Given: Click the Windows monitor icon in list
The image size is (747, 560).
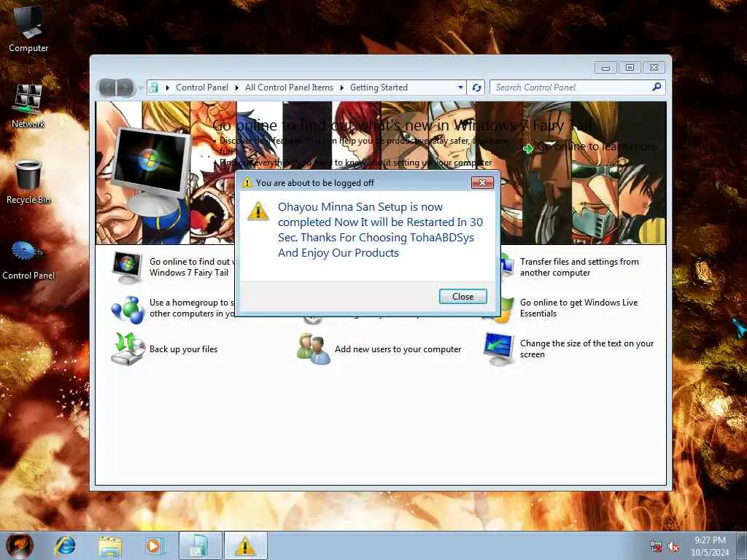Looking at the screenshot, I should click(x=127, y=268).
